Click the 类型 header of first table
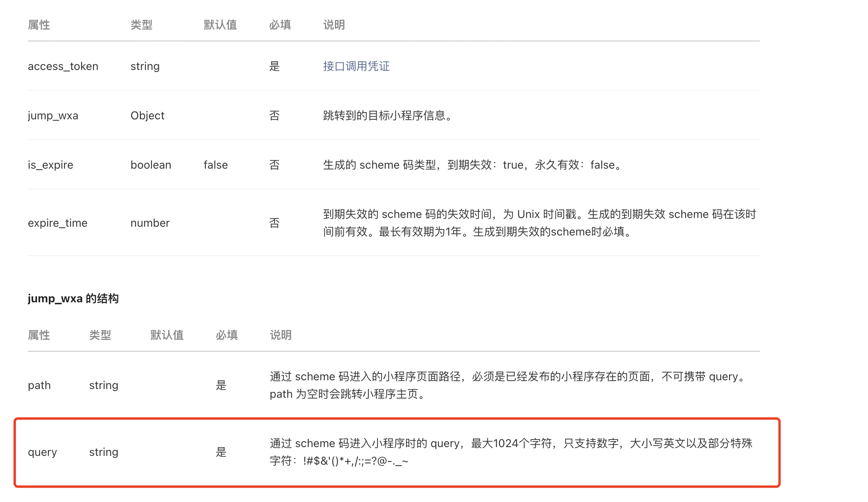This screenshot has width=868, height=502. tap(142, 25)
